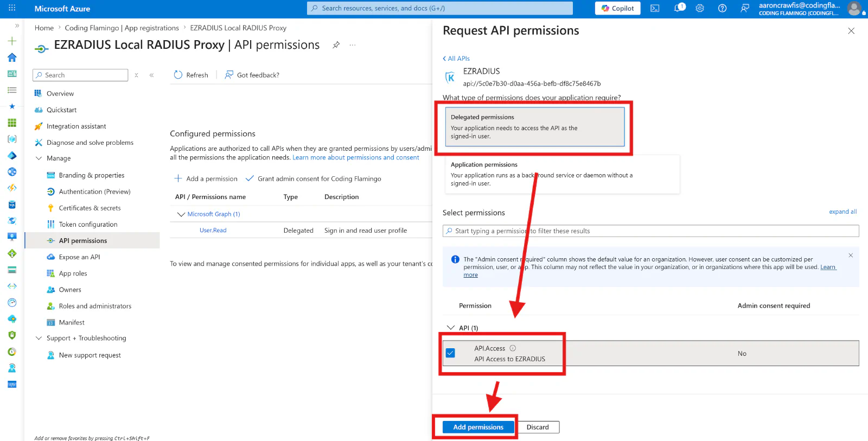The height and width of the screenshot is (441, 868).
Task: Select API permissions in the sidebar
Action: tap(83, 240)
